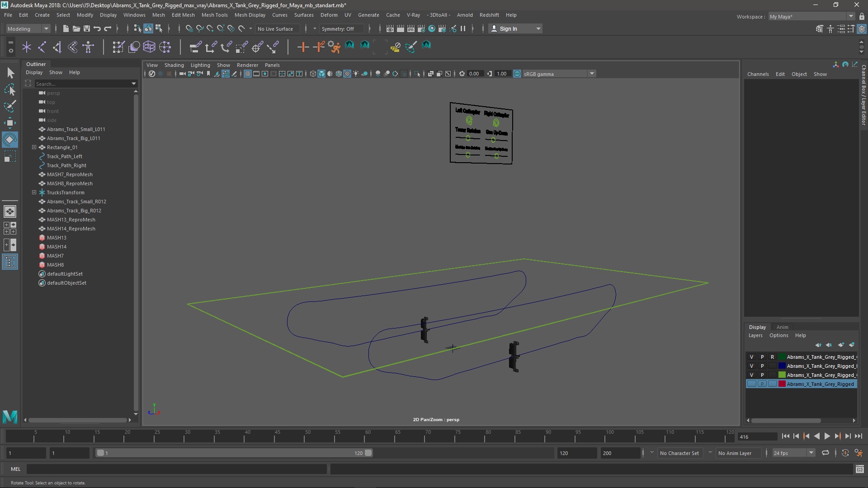Open the Sign In dropdown

pos(515,28)
